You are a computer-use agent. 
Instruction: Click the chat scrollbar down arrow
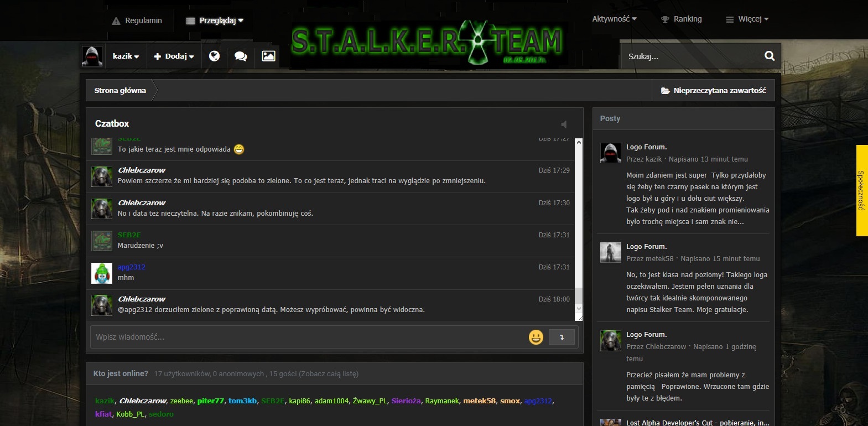coord(579,308)
